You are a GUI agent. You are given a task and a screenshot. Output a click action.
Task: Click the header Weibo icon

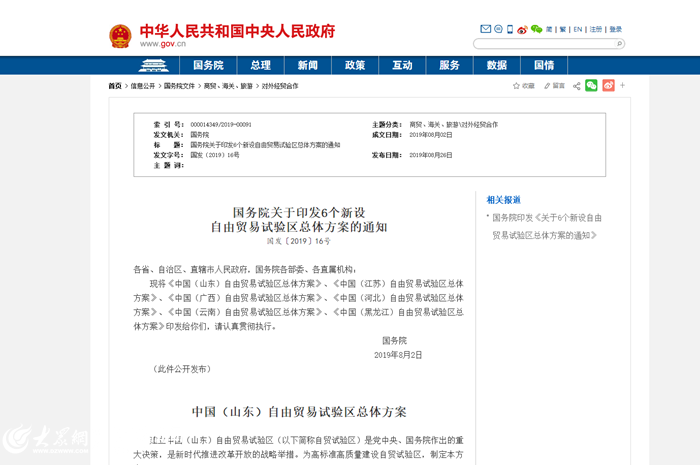522,29
